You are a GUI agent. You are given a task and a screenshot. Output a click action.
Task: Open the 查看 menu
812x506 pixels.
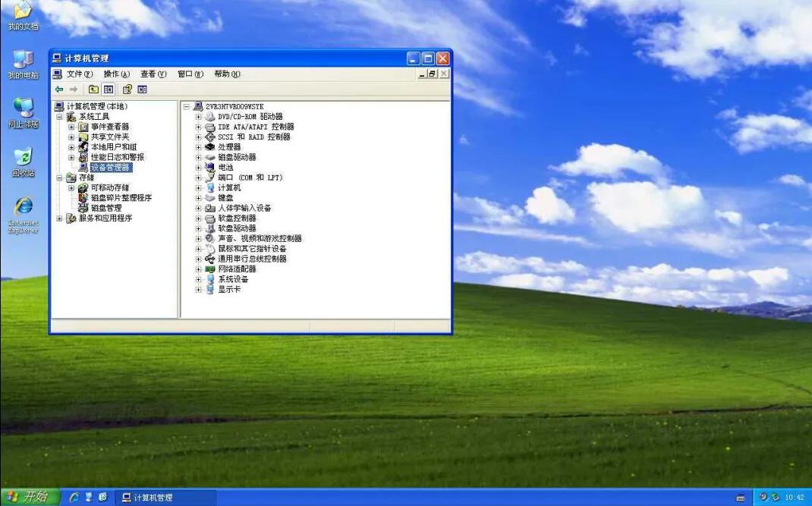pyautogui.click(x=152, y=74)
